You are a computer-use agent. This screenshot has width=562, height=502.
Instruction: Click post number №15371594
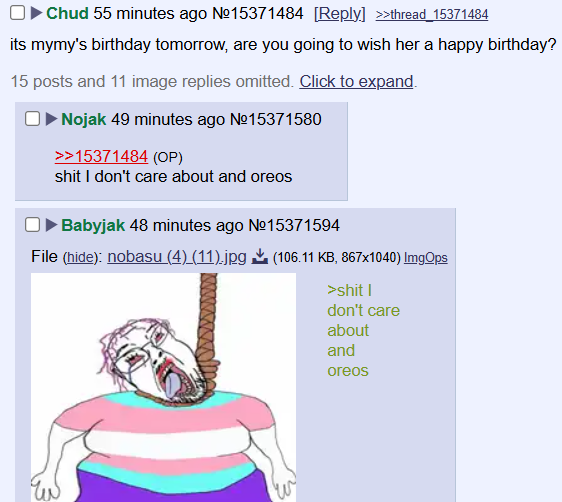(294, 225)
